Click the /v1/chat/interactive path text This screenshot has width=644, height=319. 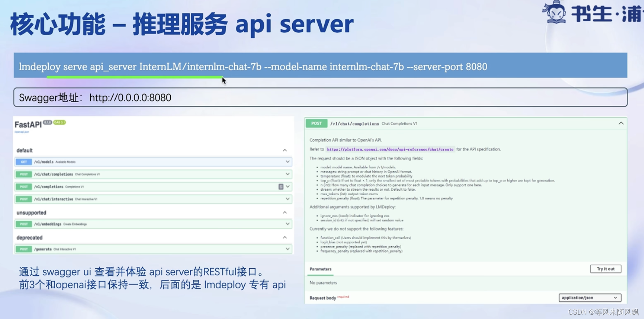pyautogui.click(x=53, y=199)
